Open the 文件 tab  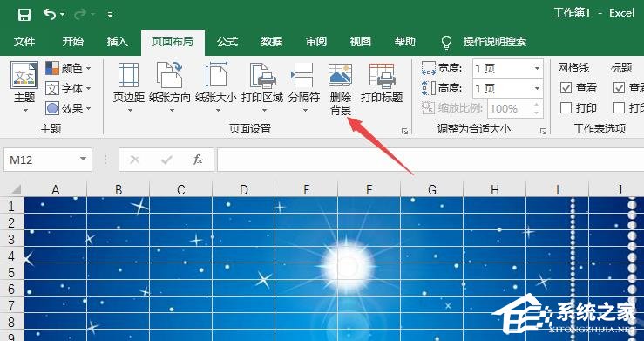24,42
